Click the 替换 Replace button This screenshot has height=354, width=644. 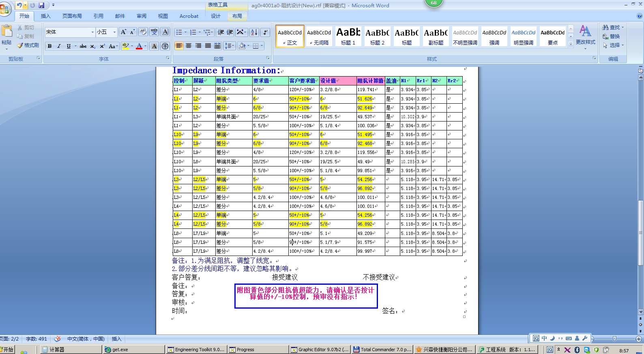click(x=612, y=36)
